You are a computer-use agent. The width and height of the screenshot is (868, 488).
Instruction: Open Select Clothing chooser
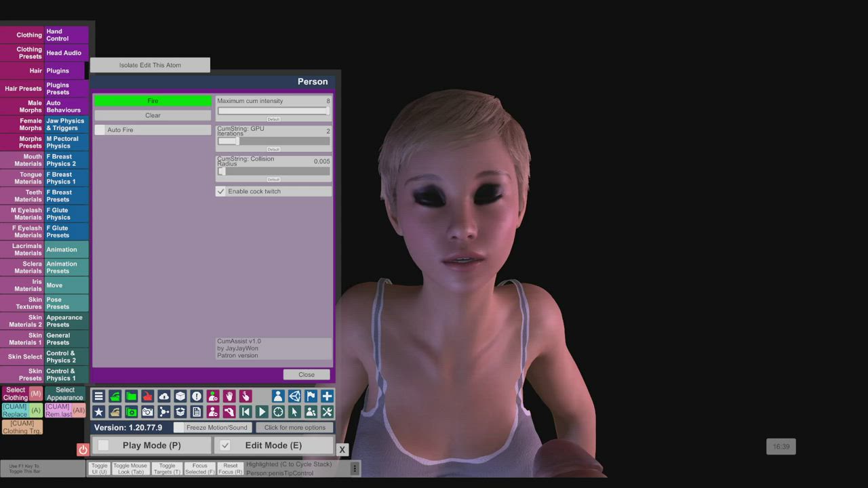tap(15, 394)
